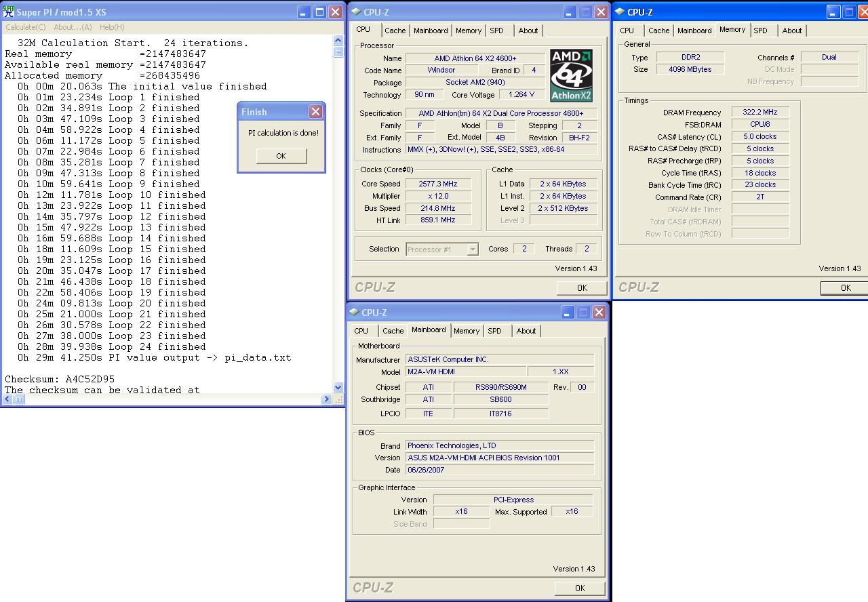Switch to Mainboard tab in Memory window
The height and width of the screenshot is (602, 868).
(694, 31)
